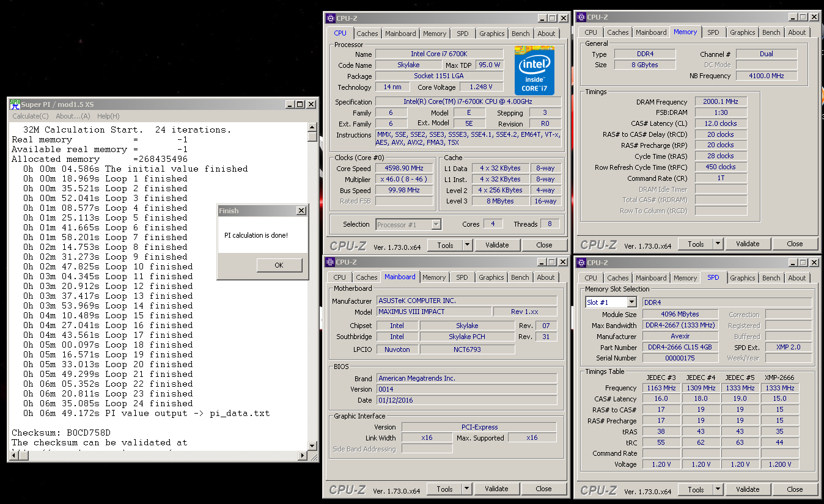
Task: Click Validate in SPD window
Action: [748, 489]
